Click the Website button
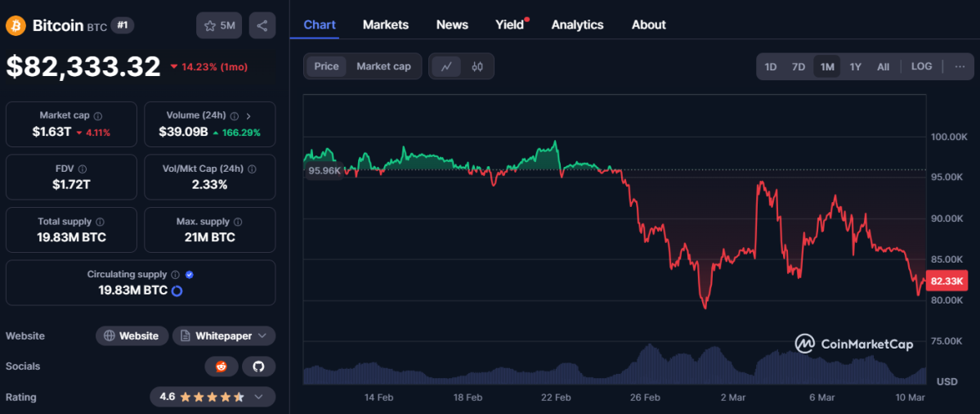980x414 pixels. click(132, 335)
